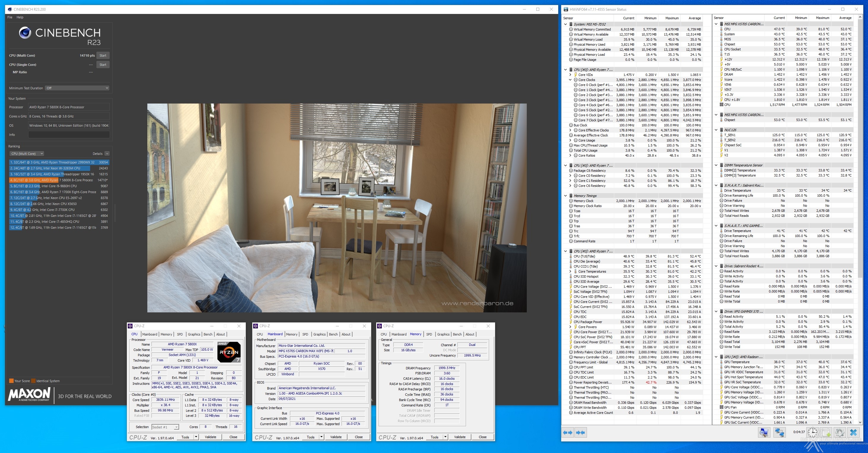Reset HWiNFO sensor values with clock icon

[812, 433]
